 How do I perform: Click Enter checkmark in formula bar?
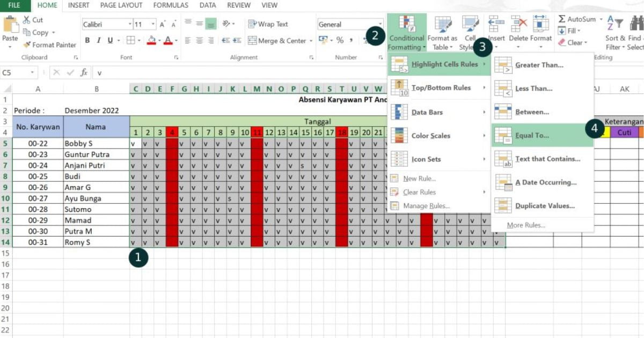click(70, 72)
